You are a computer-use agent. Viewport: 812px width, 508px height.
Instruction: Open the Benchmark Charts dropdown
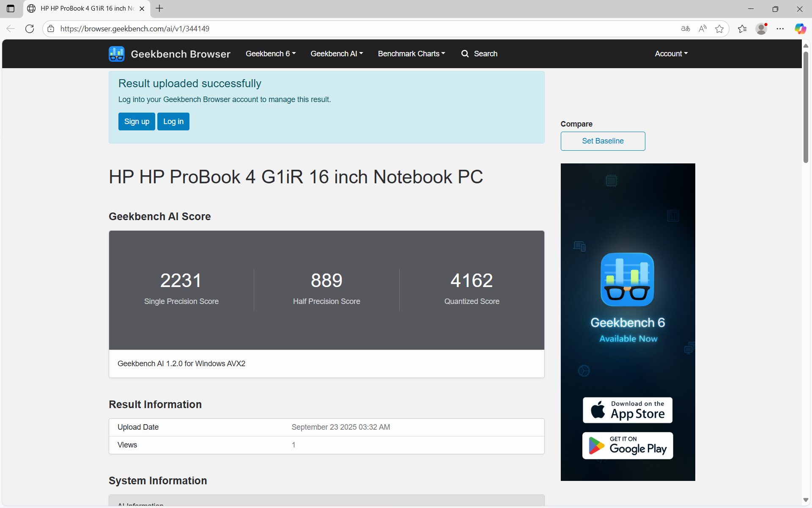pyautogui.click(x=411, y=54)
